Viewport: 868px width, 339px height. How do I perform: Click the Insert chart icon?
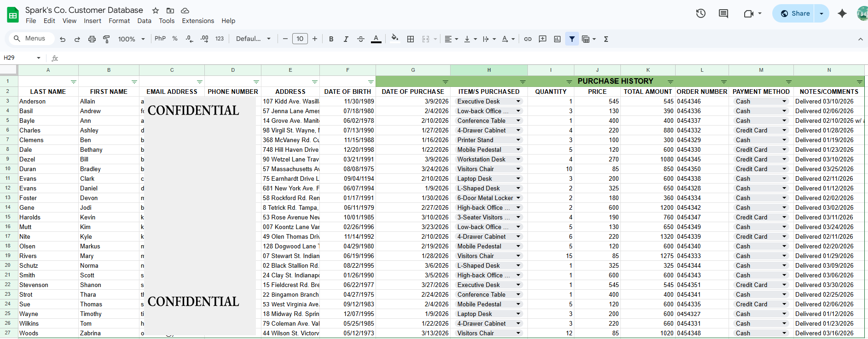point(557,39)
